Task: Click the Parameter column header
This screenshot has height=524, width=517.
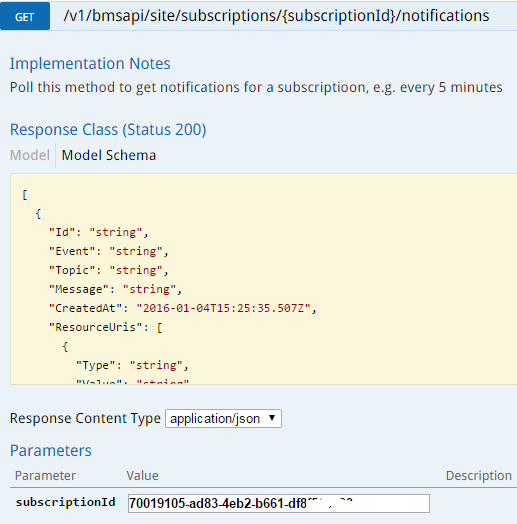Action: pyautogui.click(x=45, y=476)
